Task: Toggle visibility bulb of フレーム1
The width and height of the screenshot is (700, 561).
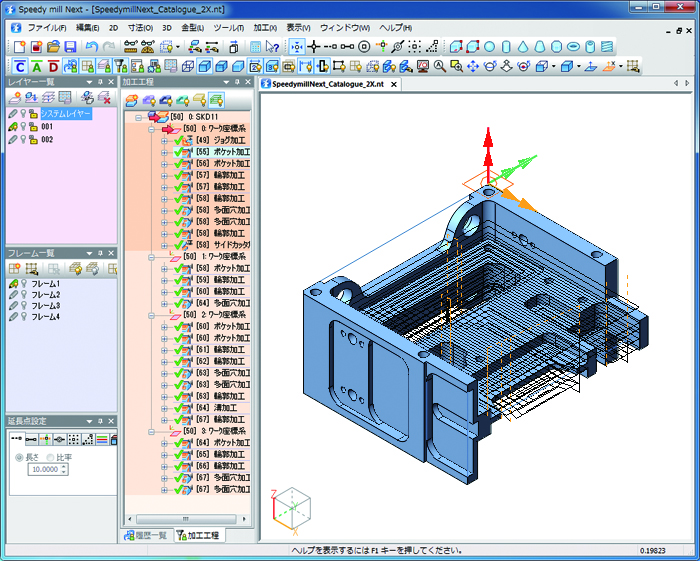Action: click(x=23, y=285)
